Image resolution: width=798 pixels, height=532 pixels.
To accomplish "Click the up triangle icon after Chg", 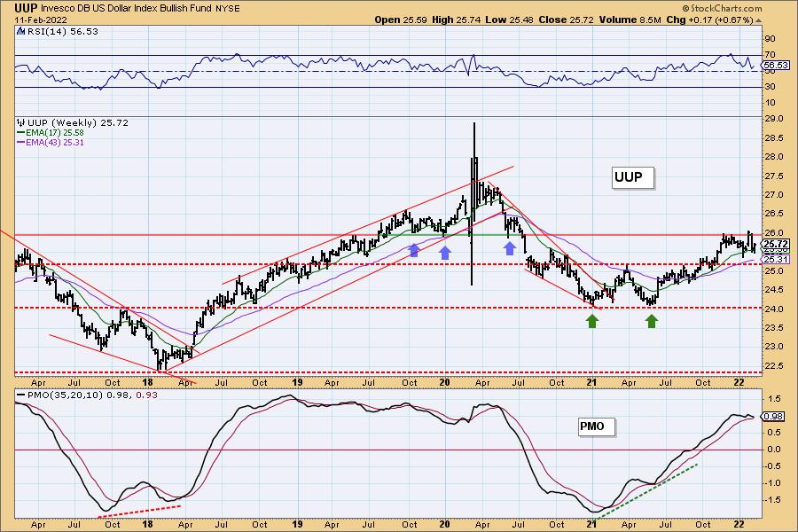I will [758, 20].
